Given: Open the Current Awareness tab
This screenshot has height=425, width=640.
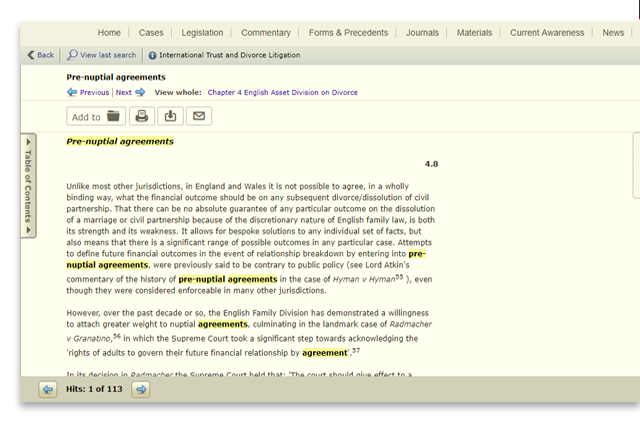Looking at the screenshot, I should [x=547, y=33].
